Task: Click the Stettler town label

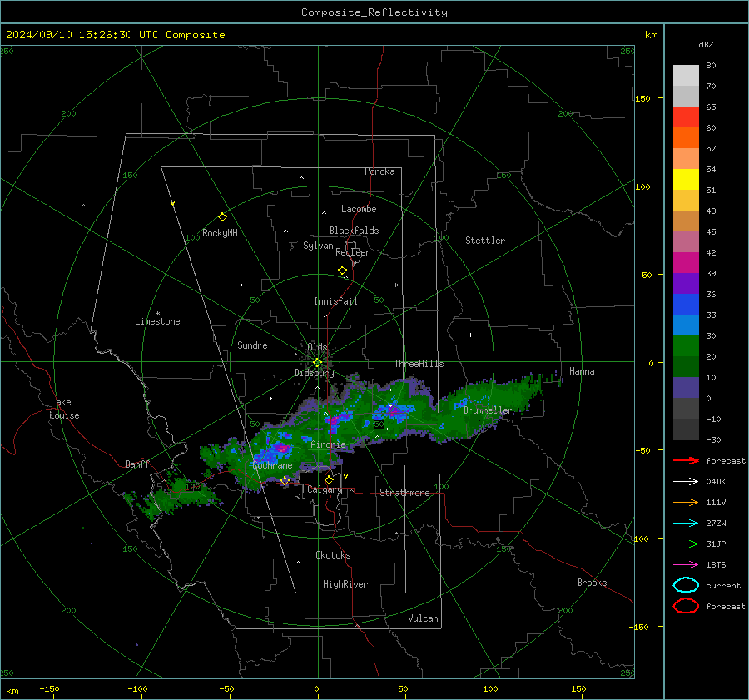Action: 485,241
